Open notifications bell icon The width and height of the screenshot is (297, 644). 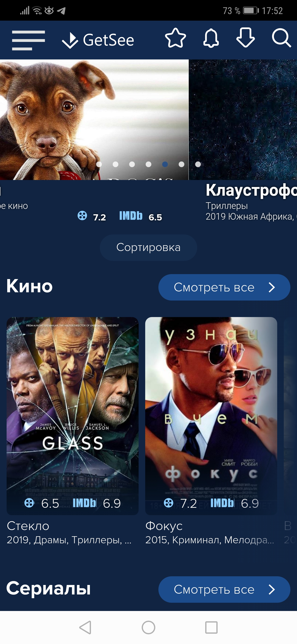coord(211,38)
